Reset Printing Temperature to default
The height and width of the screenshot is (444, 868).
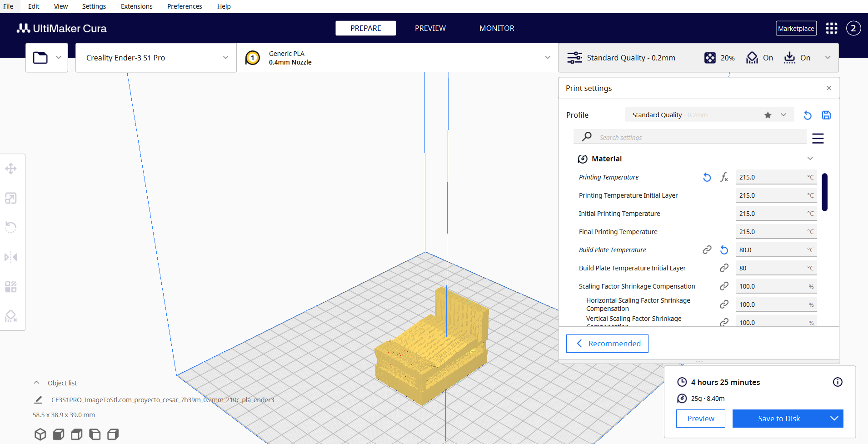pyautogui.click(x=707, y=177)
